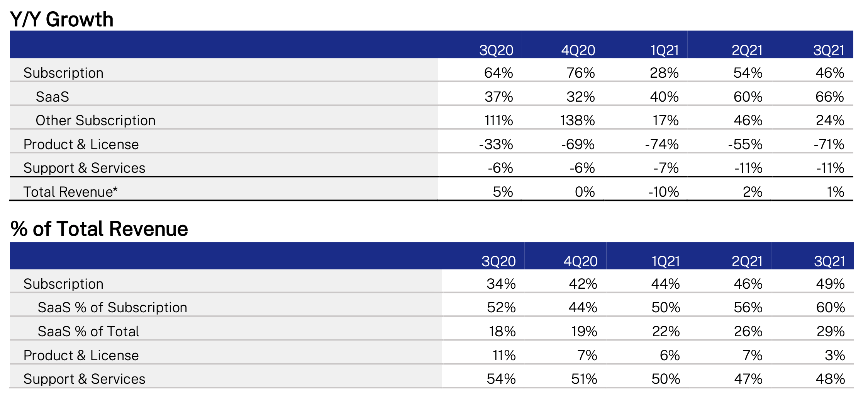Select the -74% Product & License cell
This screenshot has height=395, width=868.
pyautogui.click(x=662, y=145)
